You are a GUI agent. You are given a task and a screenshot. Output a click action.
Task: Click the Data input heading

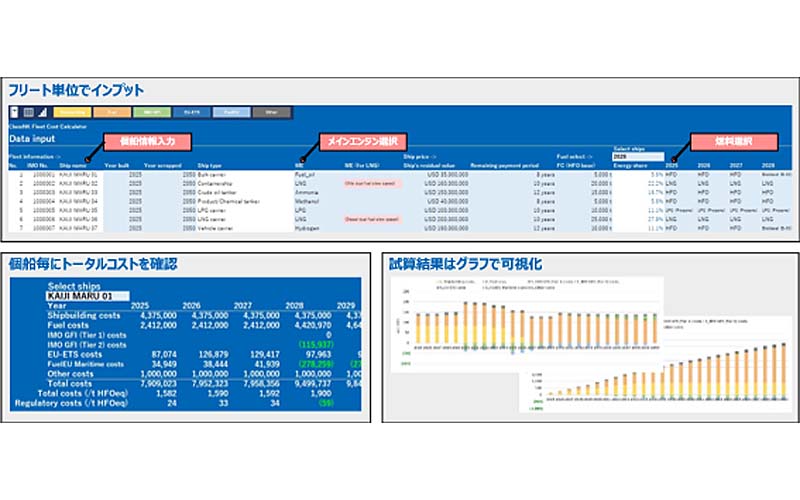32,139
